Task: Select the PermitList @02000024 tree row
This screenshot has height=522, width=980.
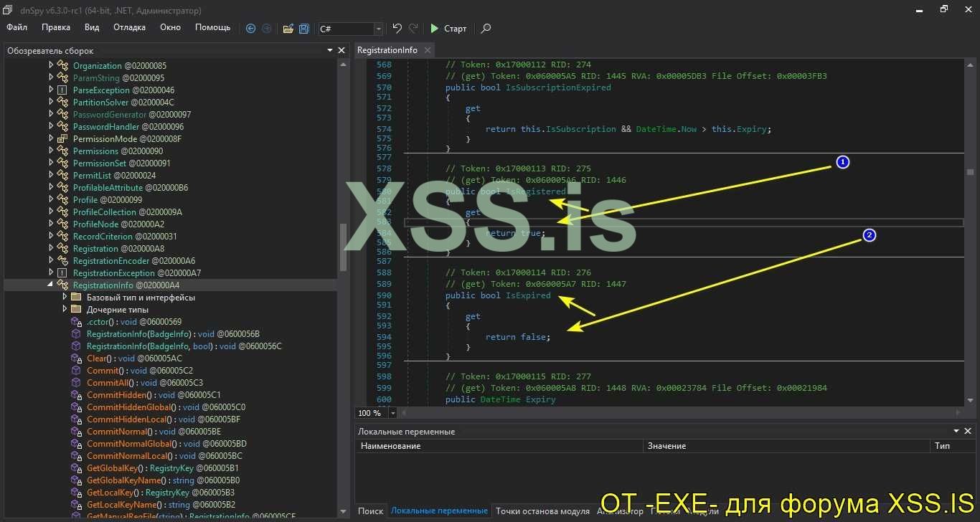Action: click(x=114, y=176)
